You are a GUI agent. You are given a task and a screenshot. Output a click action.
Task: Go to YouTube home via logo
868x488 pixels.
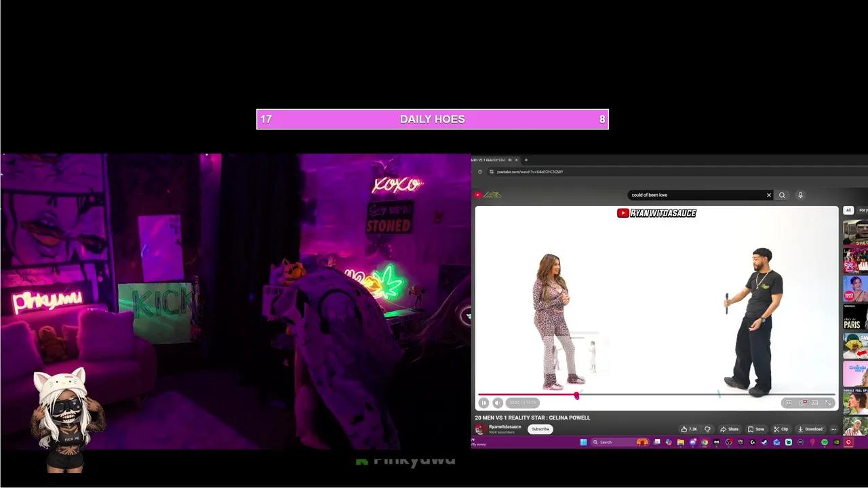click(x=488, y=195)
